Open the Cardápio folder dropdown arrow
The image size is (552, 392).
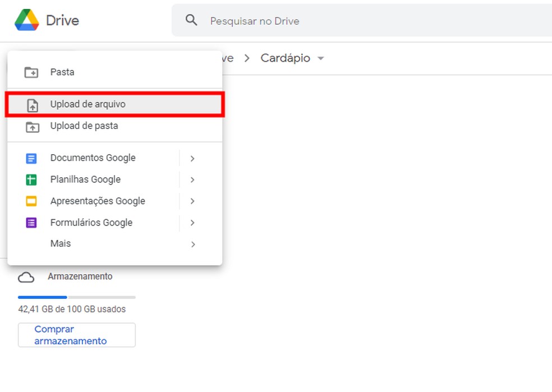tap(321, 59)
